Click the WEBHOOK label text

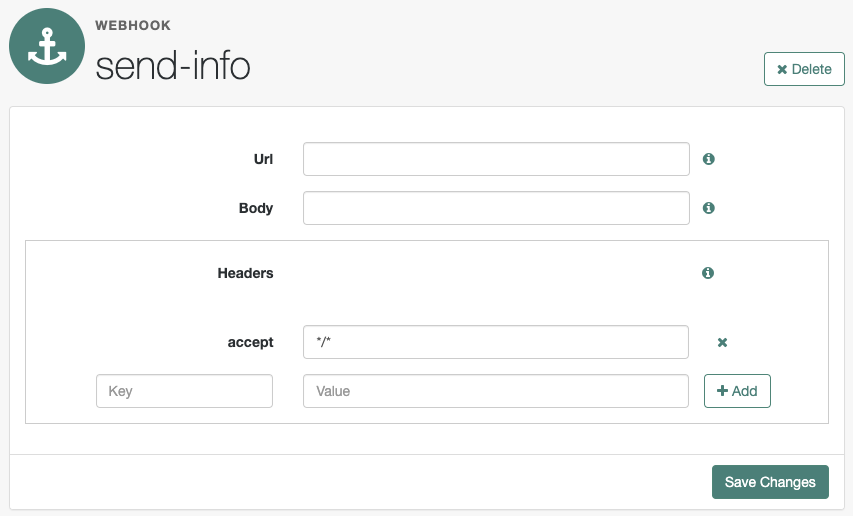133,26
